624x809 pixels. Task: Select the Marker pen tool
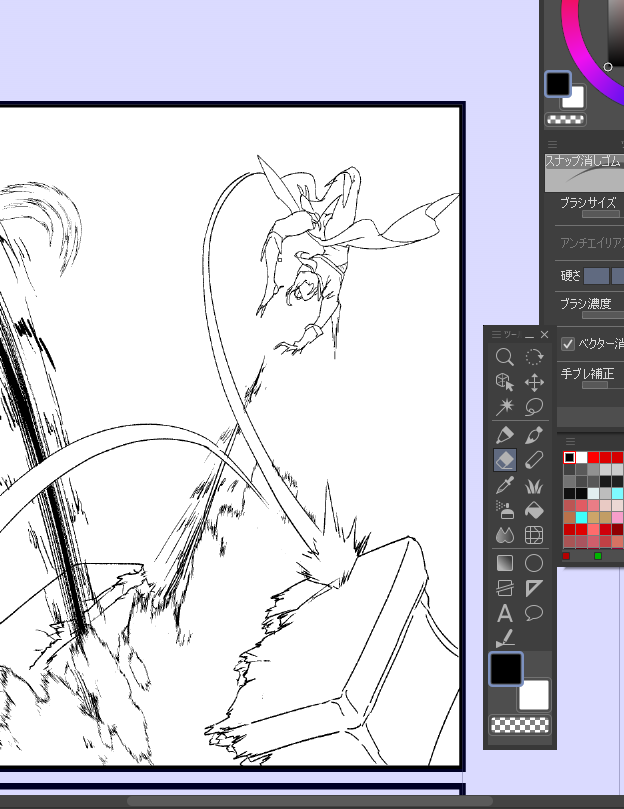504,435
